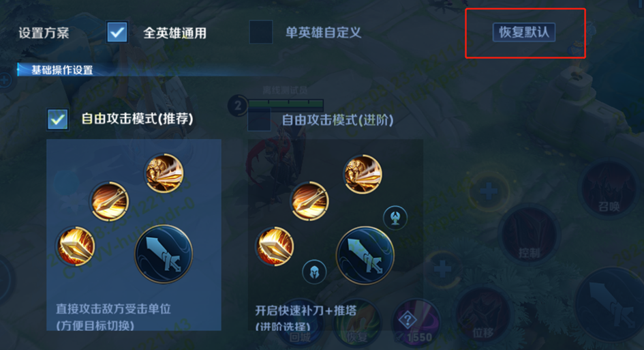644x350 pixels.
Task: Tick the 自由攻击模式(进阶) checkbox
Action: (x=259, y=119)
